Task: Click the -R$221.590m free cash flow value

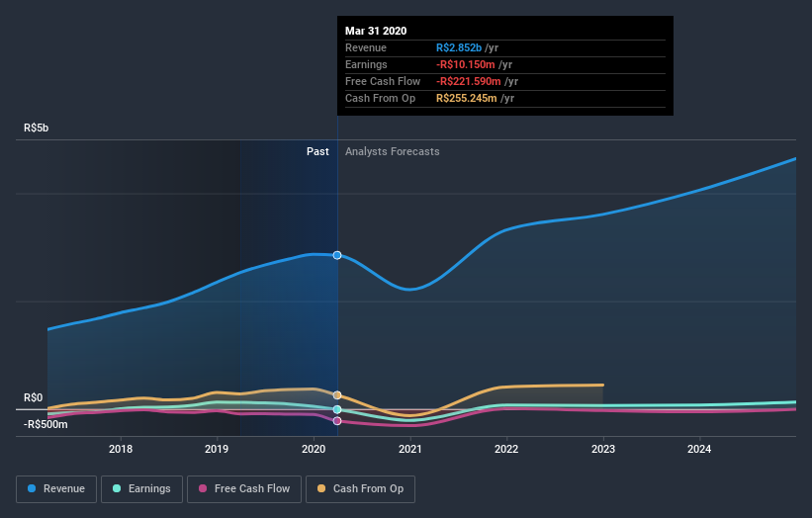Action: pos(469,81)
